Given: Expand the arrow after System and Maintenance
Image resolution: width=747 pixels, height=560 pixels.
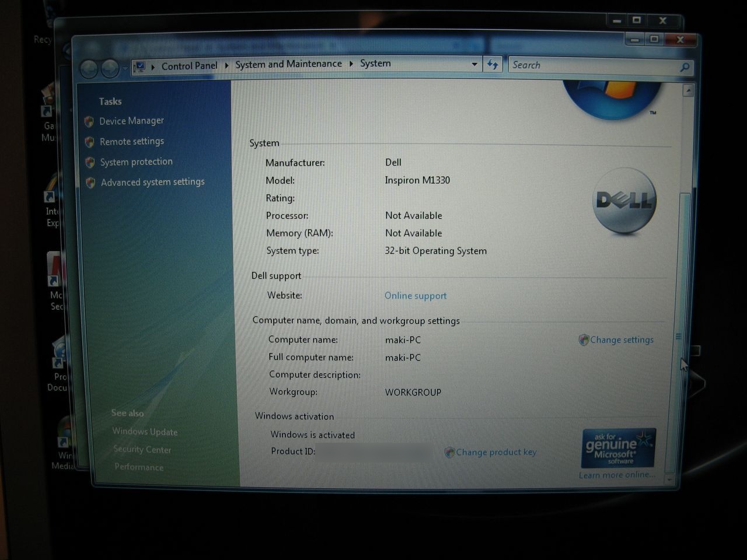Looking at the screenshot, I should (351, 64).
